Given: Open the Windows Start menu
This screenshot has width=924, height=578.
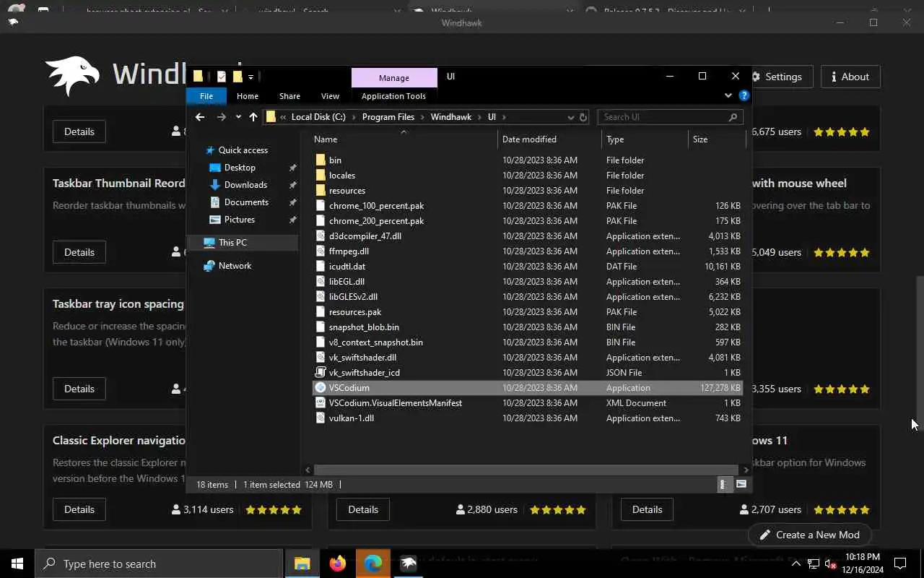Looking at the screenshot, I should 17,564.
